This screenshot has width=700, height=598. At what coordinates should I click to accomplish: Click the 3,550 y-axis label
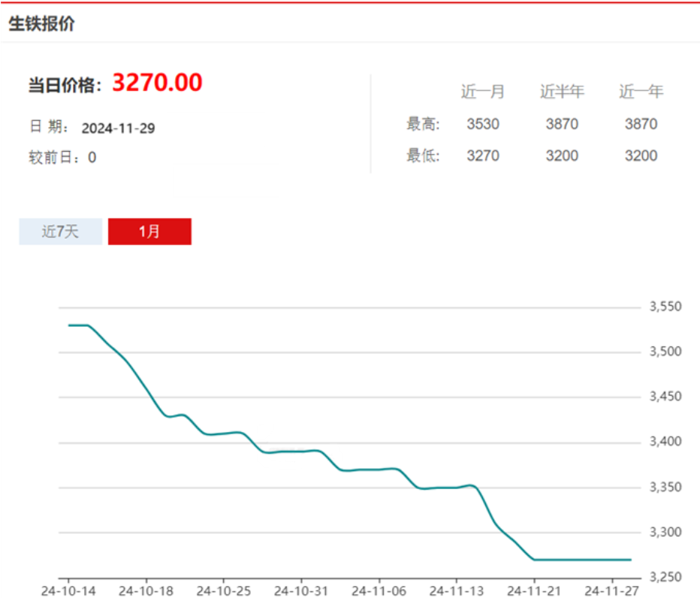tap(665, 307)
